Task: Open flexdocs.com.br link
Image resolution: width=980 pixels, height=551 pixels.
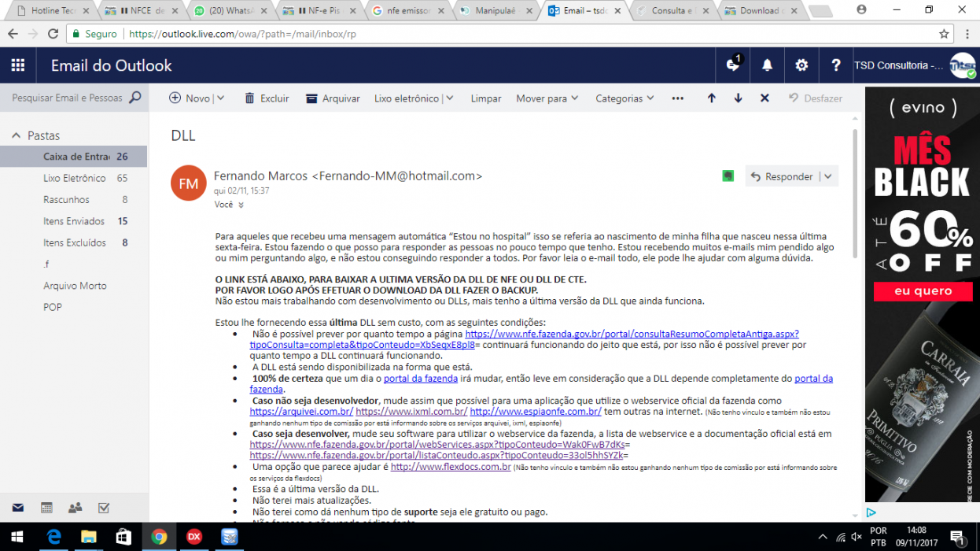Action: click(x=451, y=467)
